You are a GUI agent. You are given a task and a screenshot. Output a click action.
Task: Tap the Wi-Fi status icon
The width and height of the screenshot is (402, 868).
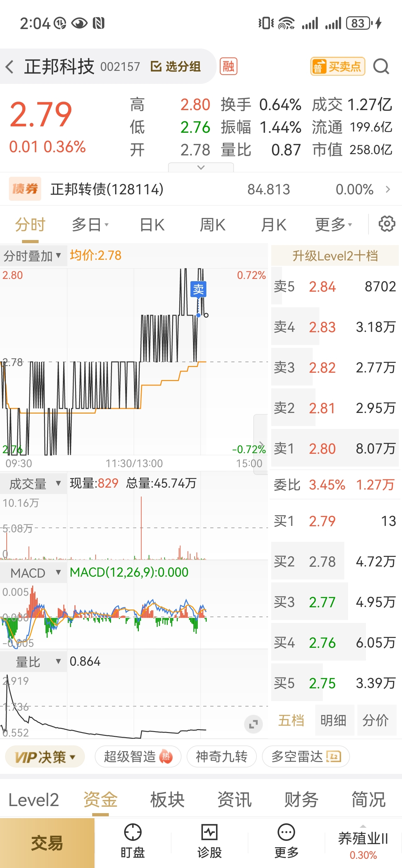(x=286, y=23)
